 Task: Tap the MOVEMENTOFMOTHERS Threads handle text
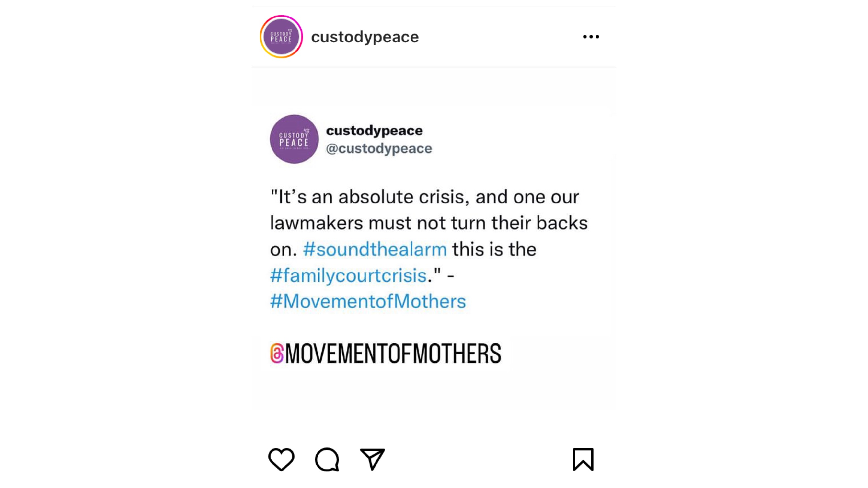coord(393,354)
